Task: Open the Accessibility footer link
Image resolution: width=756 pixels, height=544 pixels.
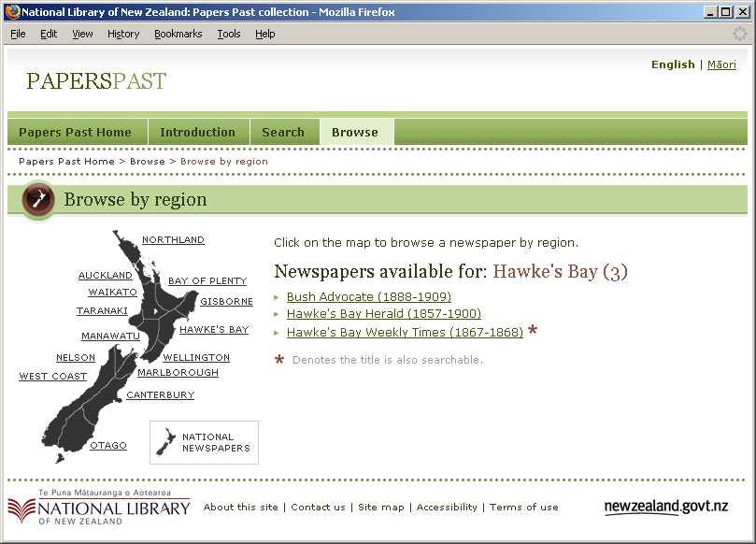Action: (447, 507)
